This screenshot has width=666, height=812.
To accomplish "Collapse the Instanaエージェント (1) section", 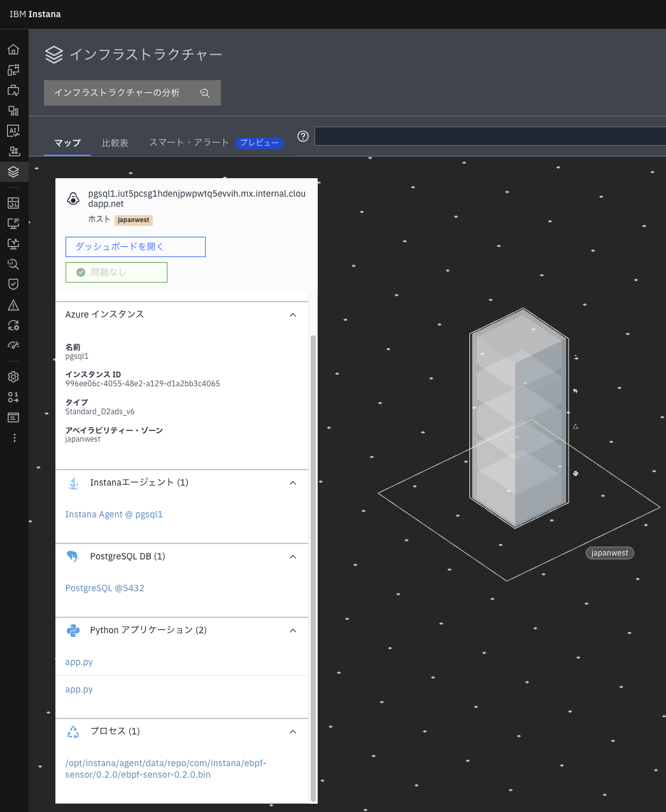I will pyautogui.click(x=293, y=483).
